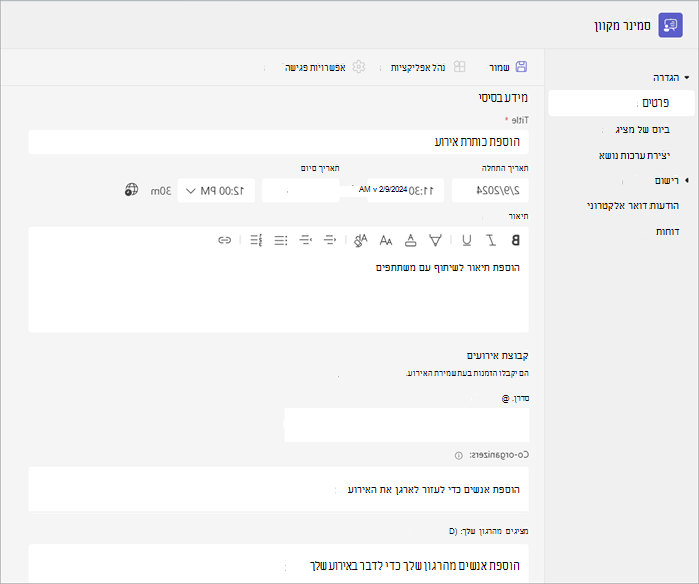The image size is (699, 584).
Task: Expand the רישום section in sidebar
Action: coord(687,180)
